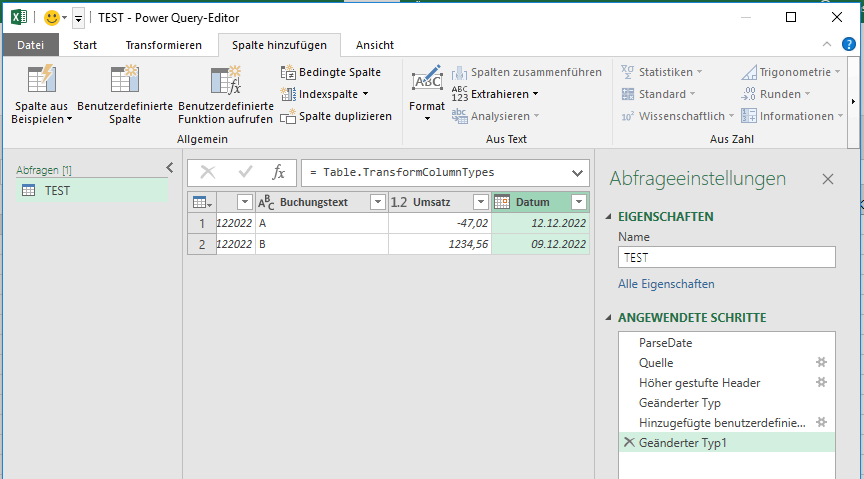Click cell value 1234,56
Screen dimensions: 864x479
(x=440, y=244)
